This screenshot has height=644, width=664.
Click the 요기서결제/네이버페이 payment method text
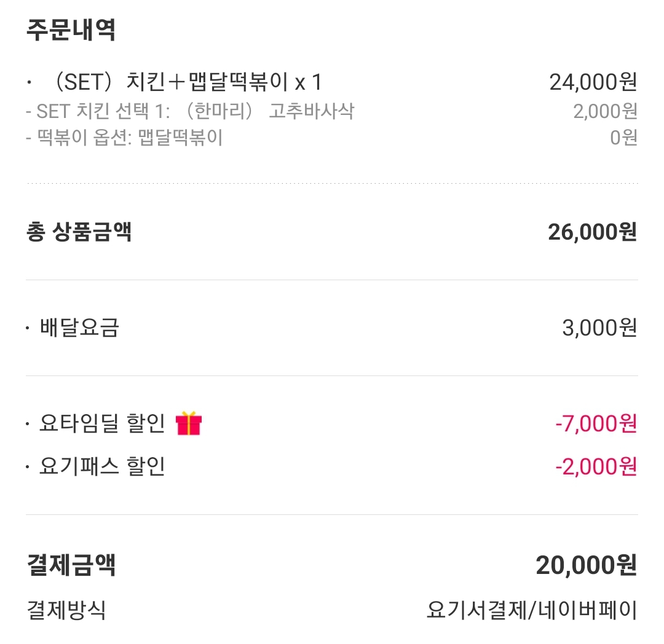click(x=532, y=610)
